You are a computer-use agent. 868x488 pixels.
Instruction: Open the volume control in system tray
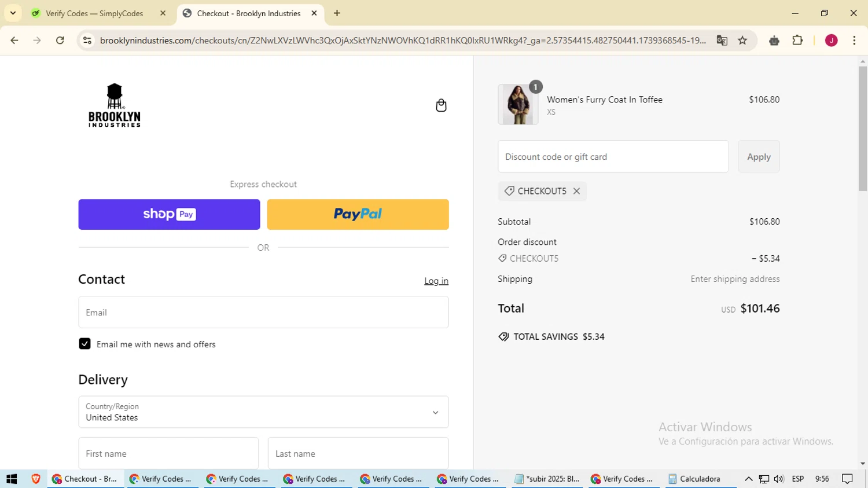[779, 479]
